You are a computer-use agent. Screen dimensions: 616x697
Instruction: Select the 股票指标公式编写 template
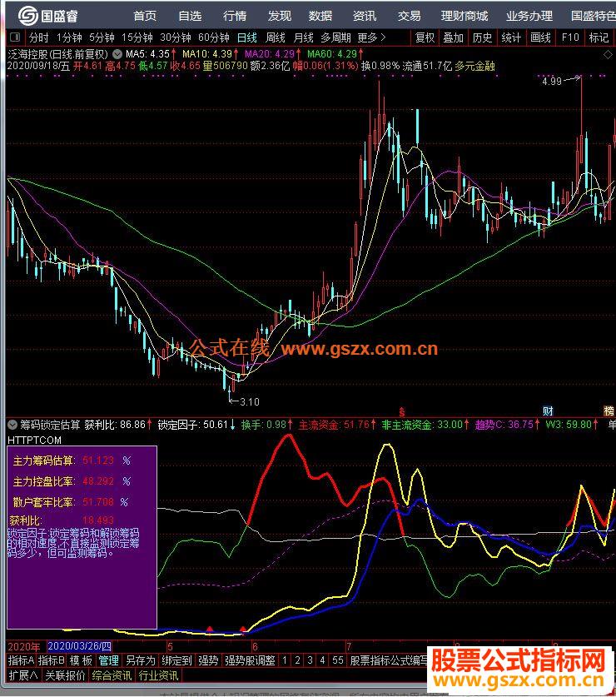[x=389, y=660]
